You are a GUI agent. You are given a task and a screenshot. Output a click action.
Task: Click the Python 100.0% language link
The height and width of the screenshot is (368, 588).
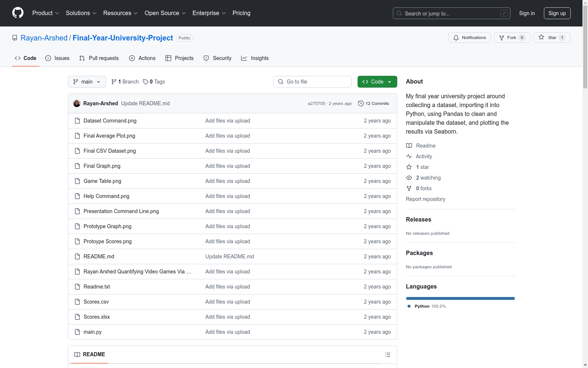427,306
